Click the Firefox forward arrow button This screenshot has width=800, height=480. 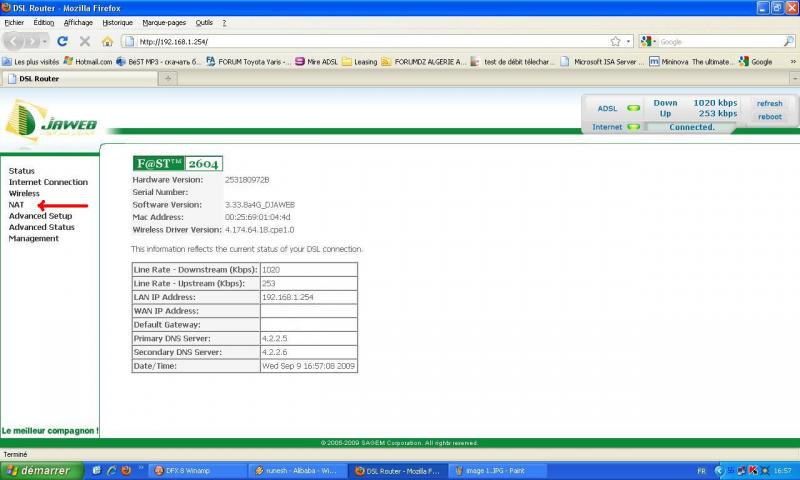(31, 41)
